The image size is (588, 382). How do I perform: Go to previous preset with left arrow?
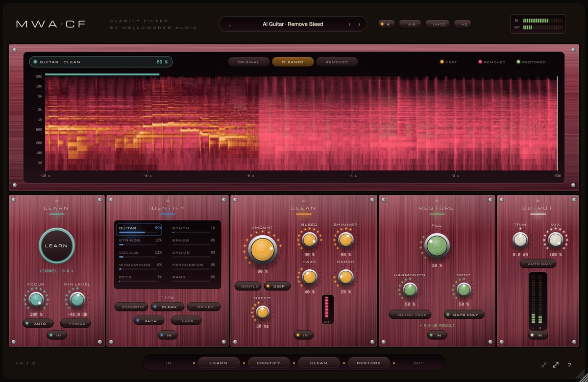pyautogui.click(x=349, y=24)
